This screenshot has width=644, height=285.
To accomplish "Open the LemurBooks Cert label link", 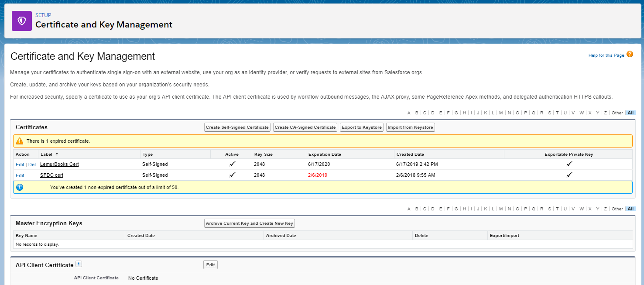I will point(59,165).
